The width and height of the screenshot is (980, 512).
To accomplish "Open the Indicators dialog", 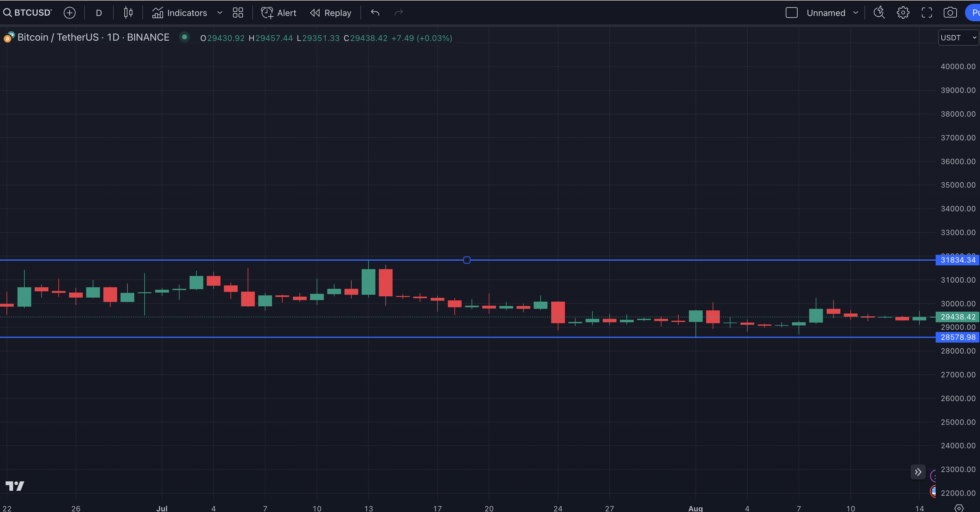I will [179, 13].
